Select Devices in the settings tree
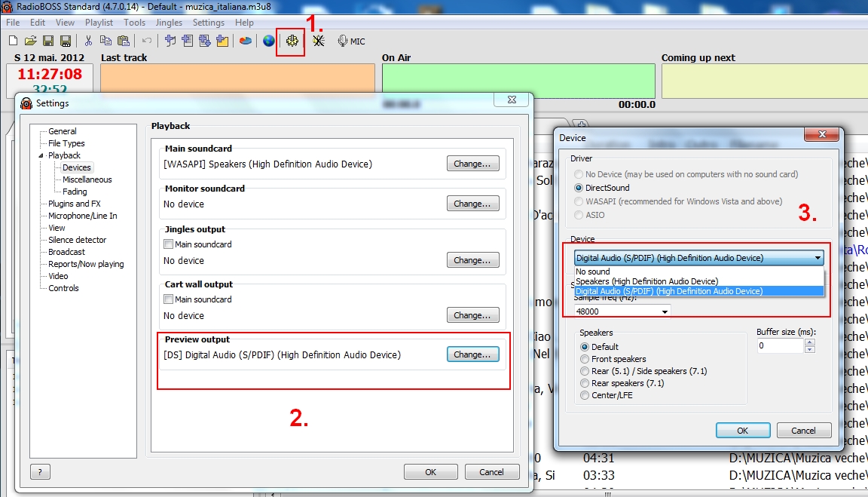This screenshot has height=497, width=868. (x=76, y=167)
